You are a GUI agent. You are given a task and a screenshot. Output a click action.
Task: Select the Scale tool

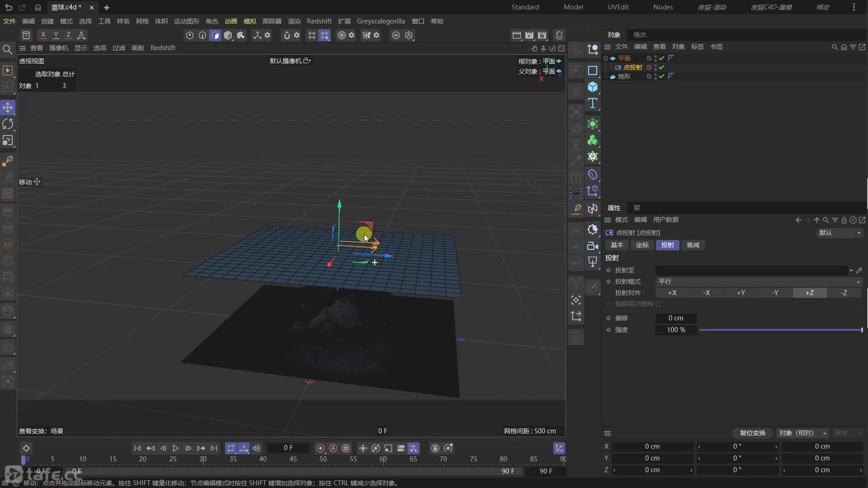pyautogui.click(x=8, y=141)
